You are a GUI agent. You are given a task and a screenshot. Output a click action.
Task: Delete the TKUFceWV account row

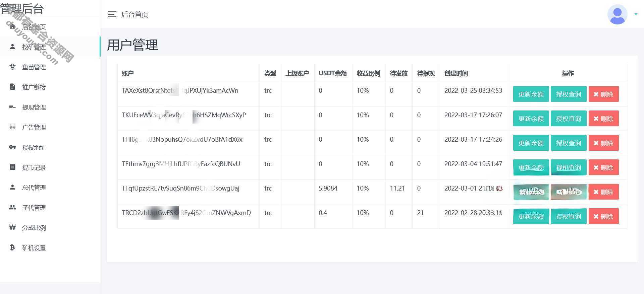pos(603,119)
